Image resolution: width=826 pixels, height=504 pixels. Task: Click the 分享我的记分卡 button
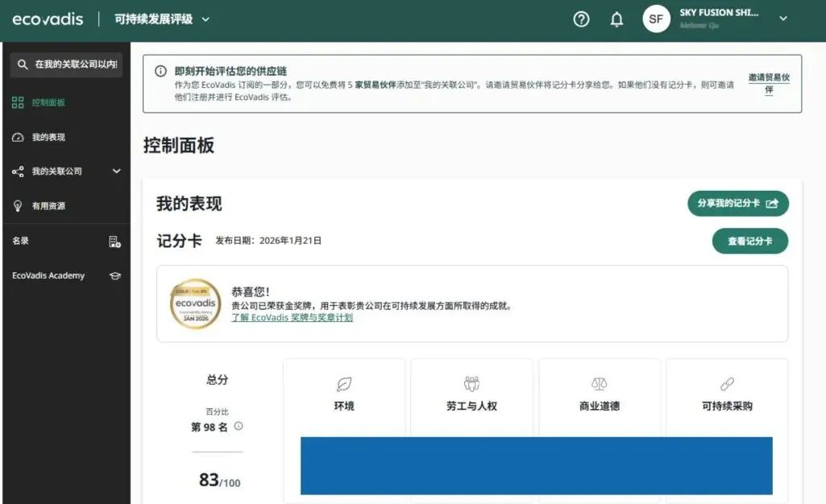[737, 204]
